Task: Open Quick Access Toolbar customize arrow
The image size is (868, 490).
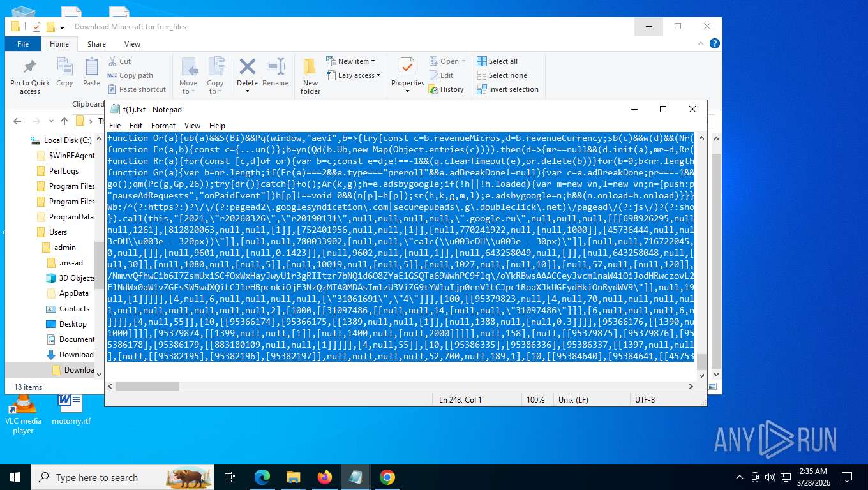Action: pyautogui.click(x=62, y=27)
